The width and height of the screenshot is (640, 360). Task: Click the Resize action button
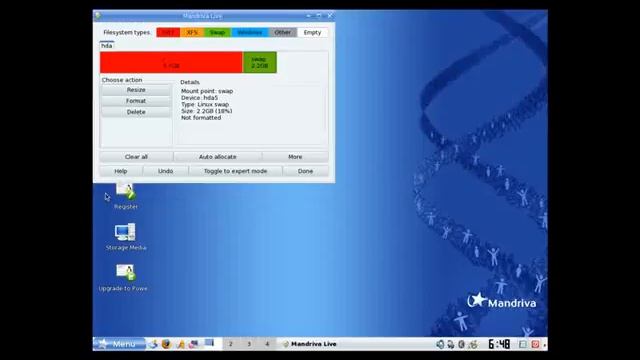136,90
